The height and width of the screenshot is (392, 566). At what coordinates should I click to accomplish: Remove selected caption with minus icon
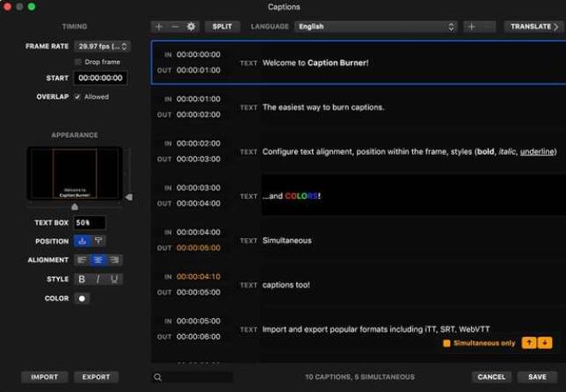click(175, 26)
